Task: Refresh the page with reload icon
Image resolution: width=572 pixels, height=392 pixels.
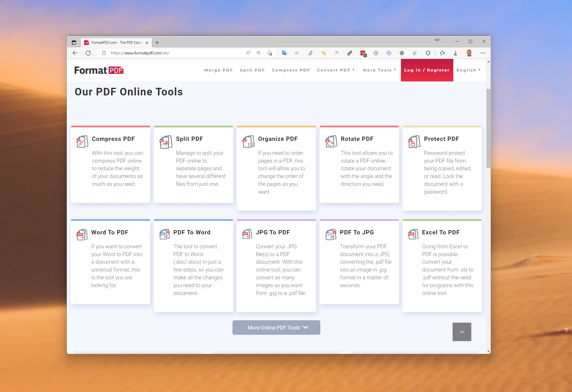Action: [x=88, y=53]
